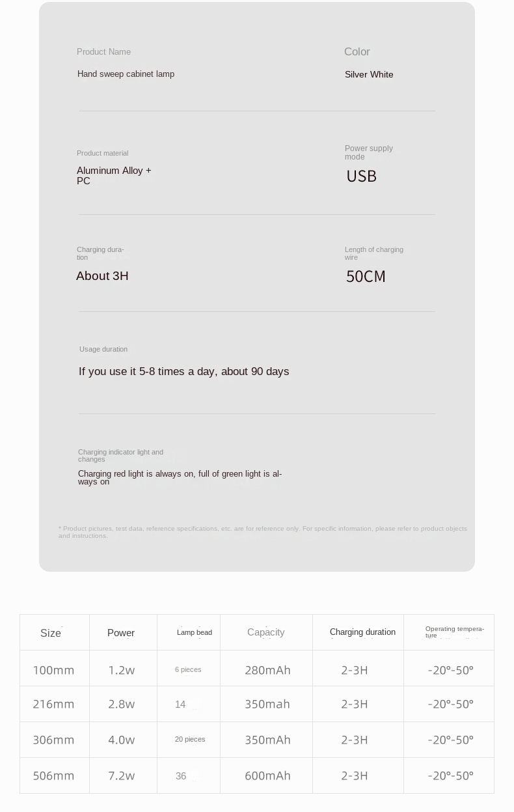Click the 'USB' power supply mode value
Viewport: 514px width, 812px height.
(362, 176)
